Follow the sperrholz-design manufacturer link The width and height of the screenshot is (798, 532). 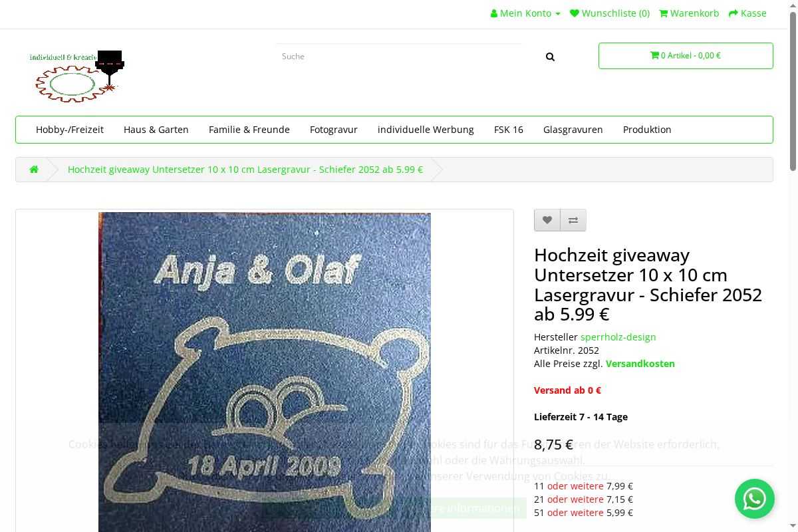point(618,337)
